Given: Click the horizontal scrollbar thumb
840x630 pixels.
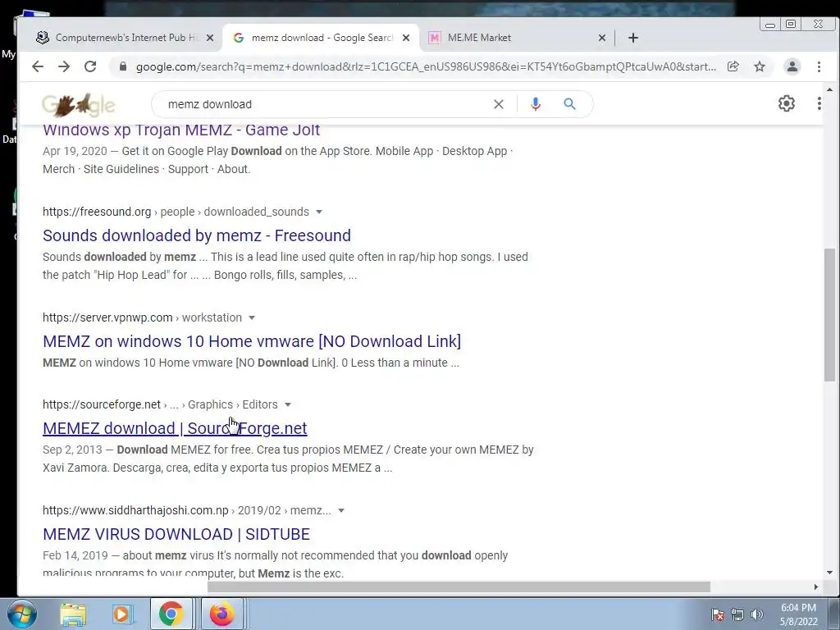Looking at the screenshot, I should (459, 587).
